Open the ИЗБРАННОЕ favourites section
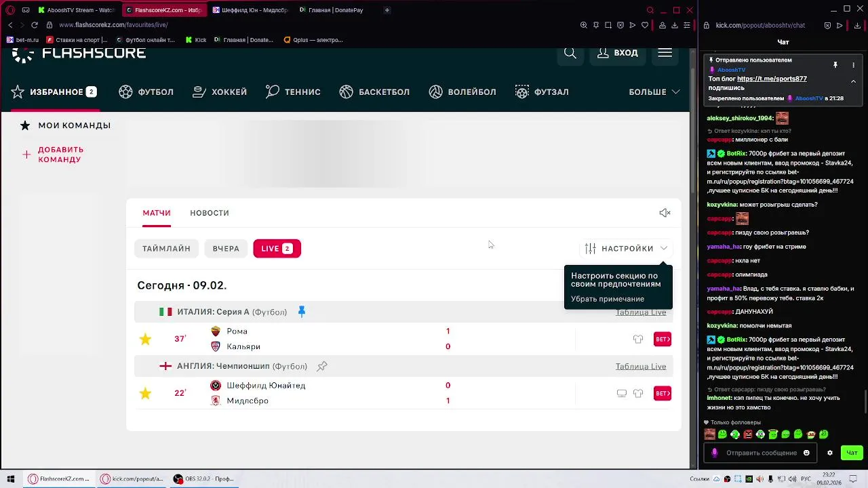 54,91
